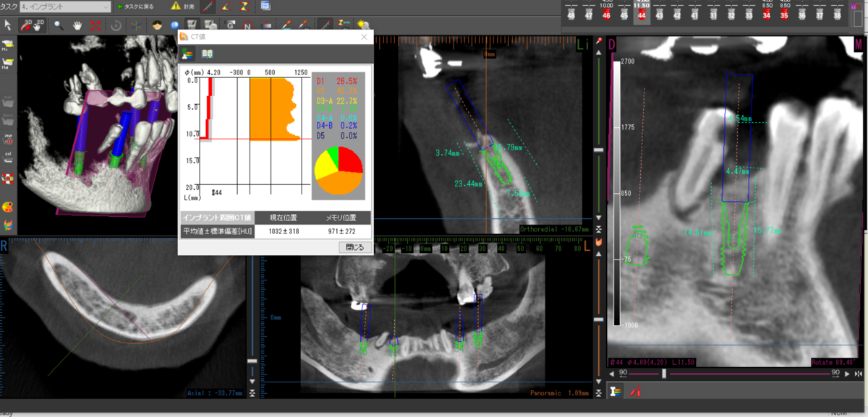The width and height of the screenshot is (868, 417).
Task: Click the '現在位置' column header in CT値 table
Action: click(x=284, y=218)
